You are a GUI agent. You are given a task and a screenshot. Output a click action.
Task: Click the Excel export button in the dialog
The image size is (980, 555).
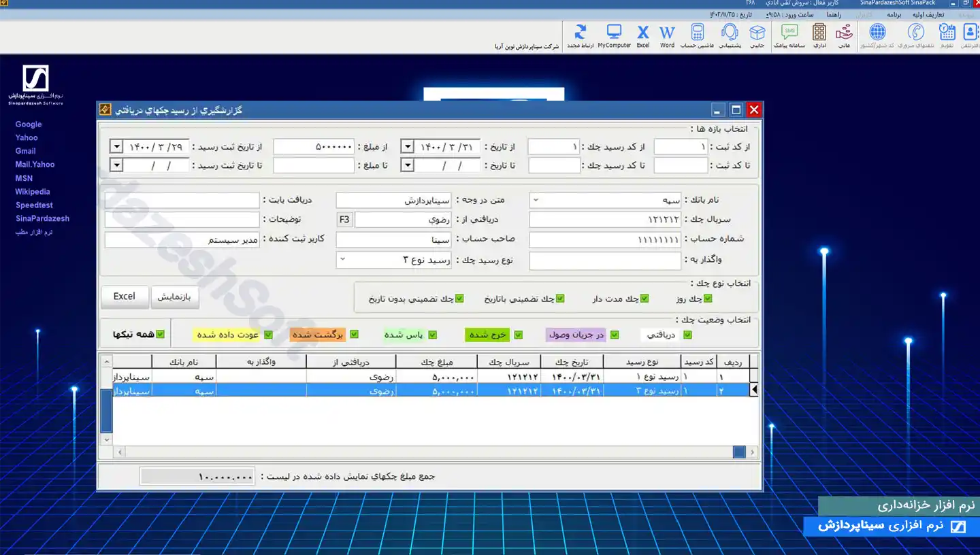pyautogui.click(x=125, y=297)
